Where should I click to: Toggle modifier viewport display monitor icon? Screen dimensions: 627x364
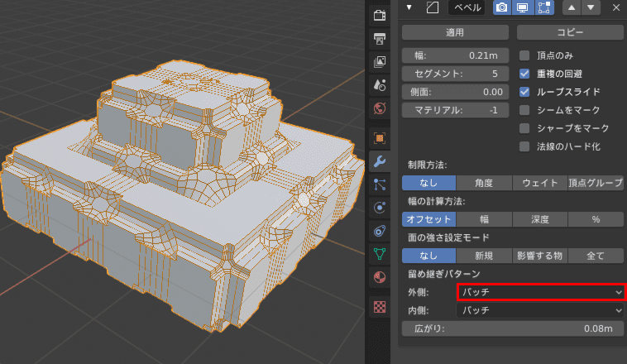coord(523,7)
